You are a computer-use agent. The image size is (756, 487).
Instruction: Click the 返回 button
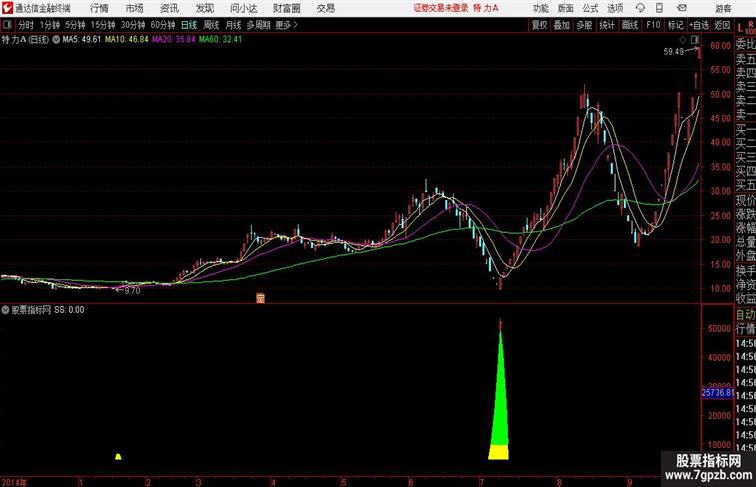(722, 25)
